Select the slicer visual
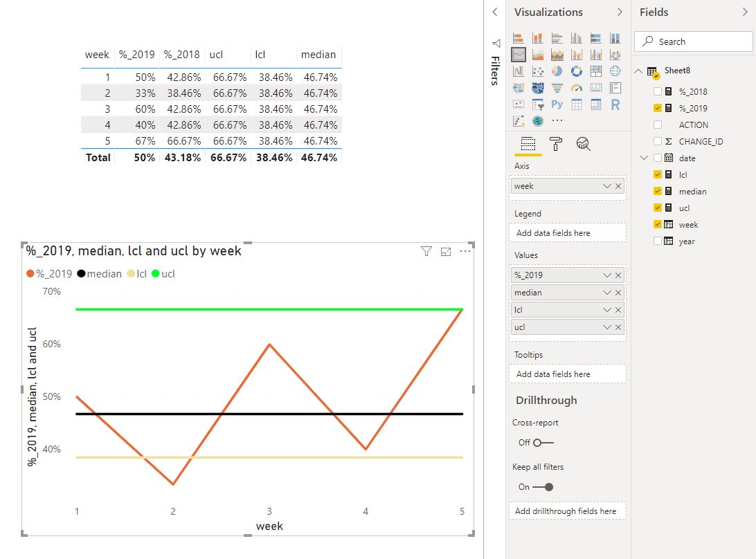 coord(538,104)
